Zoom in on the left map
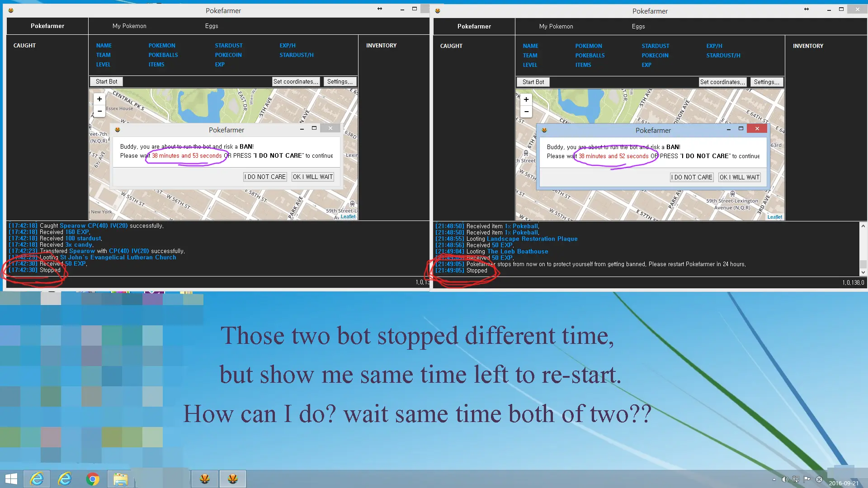Screen dimensions: 868x488 point(99,99)
